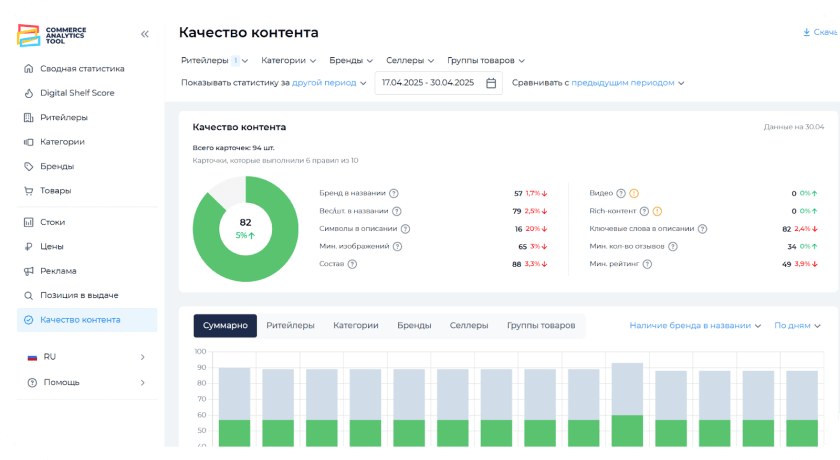The height and width of the screenshot is (460, 840).
Task: Switch to the Группы товаров chart tab
Action: 541,326
